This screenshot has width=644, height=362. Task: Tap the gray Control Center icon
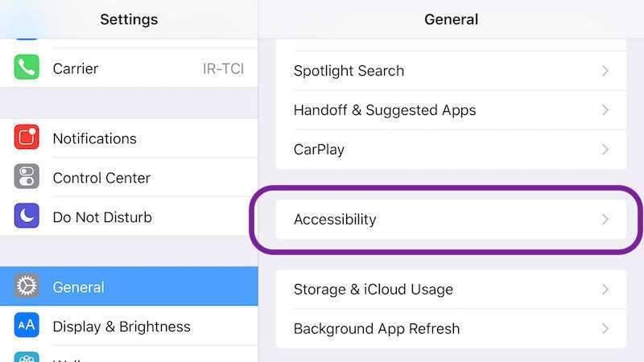27,177
